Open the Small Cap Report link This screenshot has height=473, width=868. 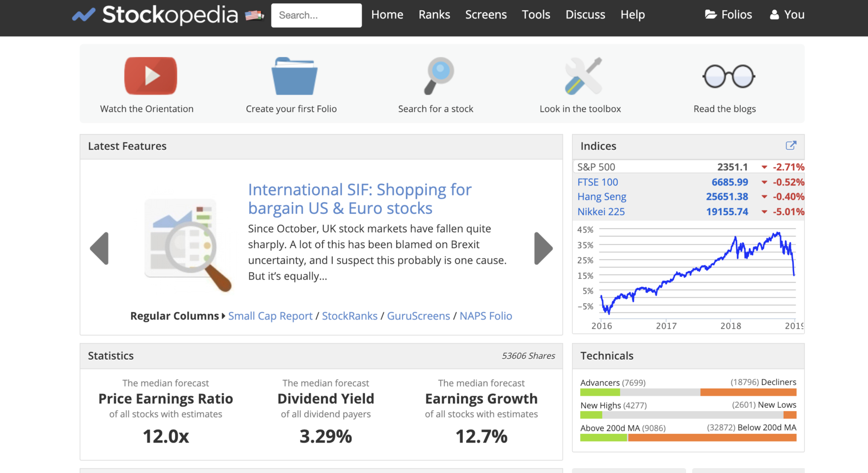tap(270, 316)
